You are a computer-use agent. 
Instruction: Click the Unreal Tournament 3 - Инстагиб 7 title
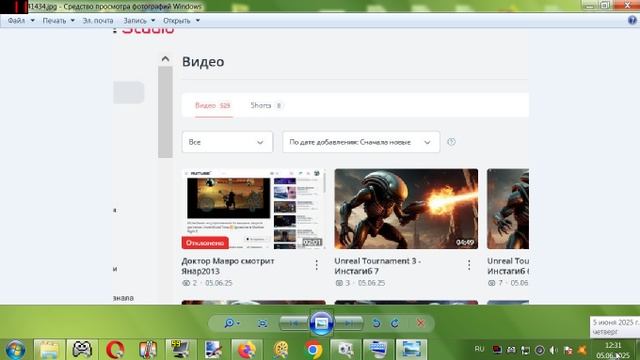pyautogui.click(x=378, y=266)
